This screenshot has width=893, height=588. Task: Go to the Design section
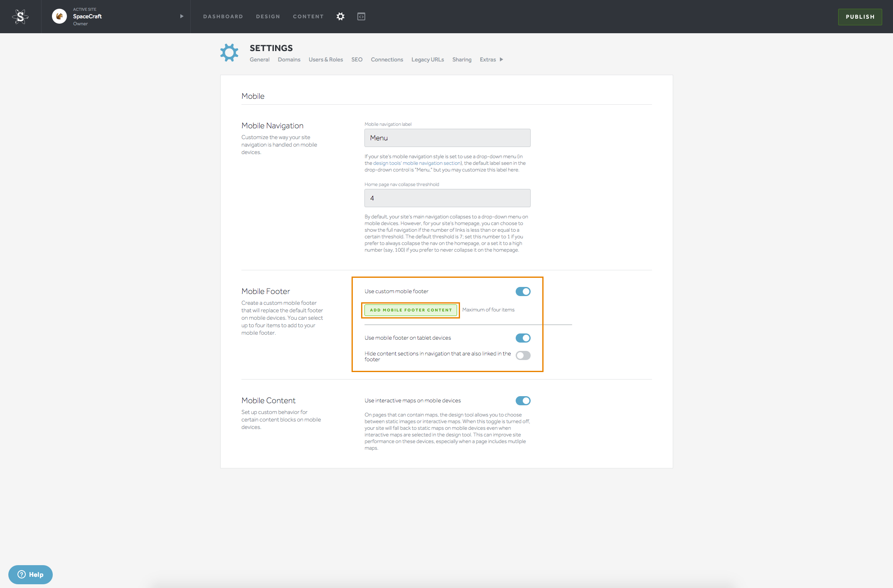coord(268,17)
